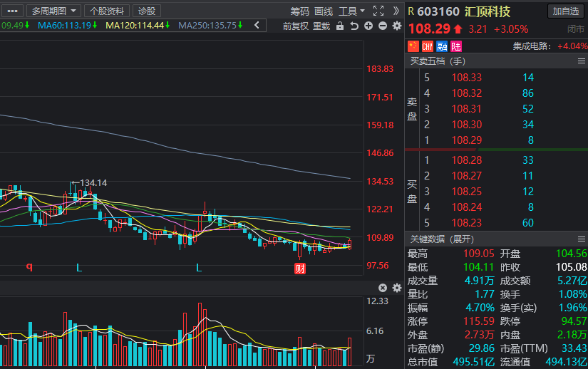Open the 个股资料 tab
The height and width of the screenshot is (369, 588).
[x=107, y=11]
